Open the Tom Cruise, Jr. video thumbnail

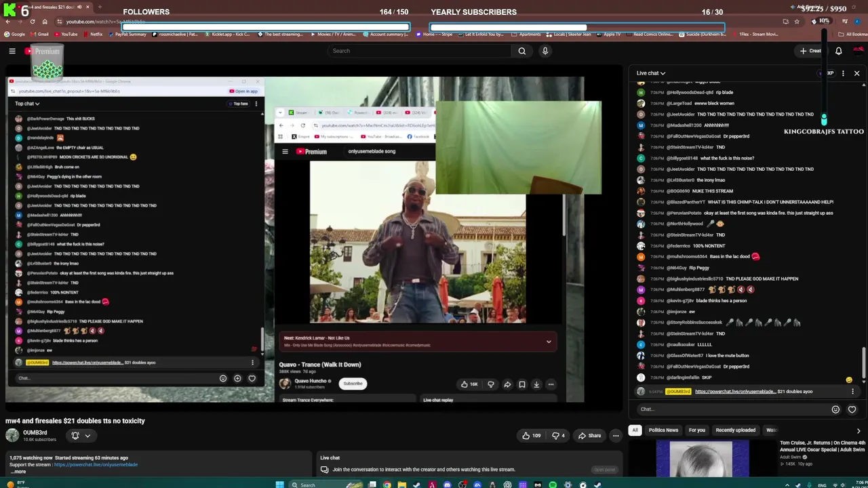coord(703,458)
